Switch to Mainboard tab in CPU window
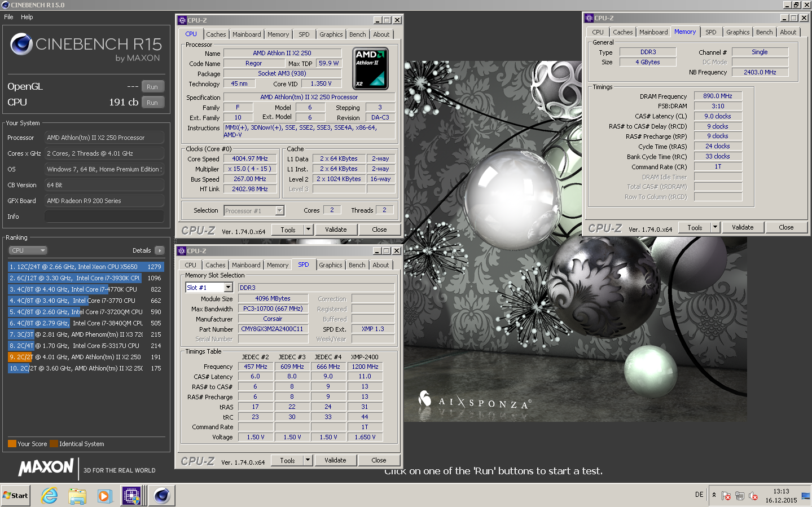This screenshot has width=812, height=507. click(x=247, y=34)
